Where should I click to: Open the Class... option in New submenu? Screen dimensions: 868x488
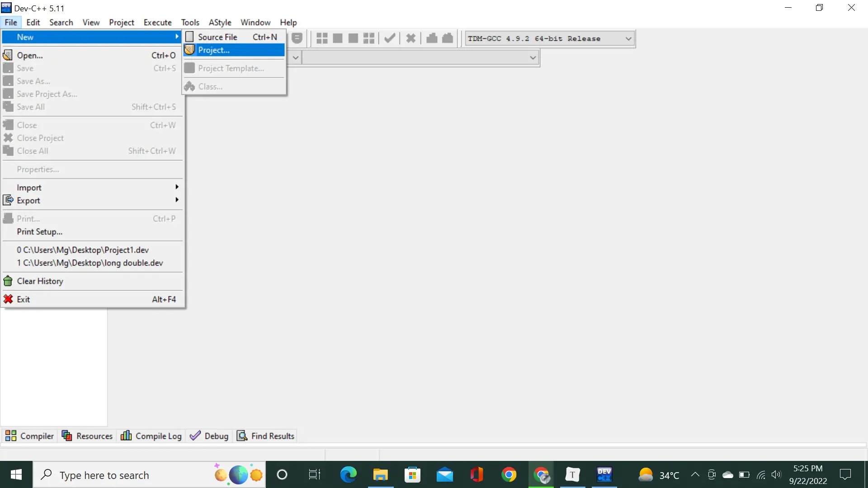[210, 86]
